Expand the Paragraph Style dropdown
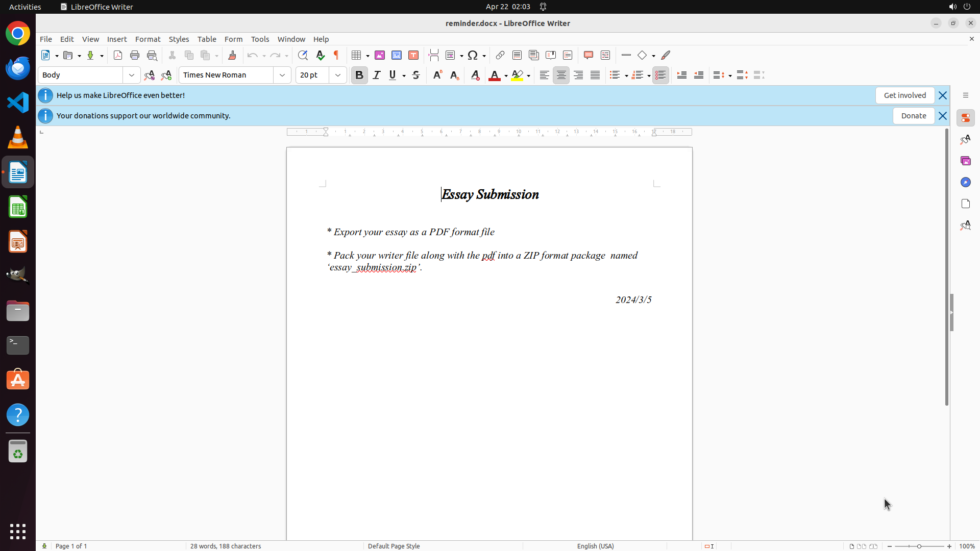This screenshot has width=980, height=551. click(x=132, y=75)
